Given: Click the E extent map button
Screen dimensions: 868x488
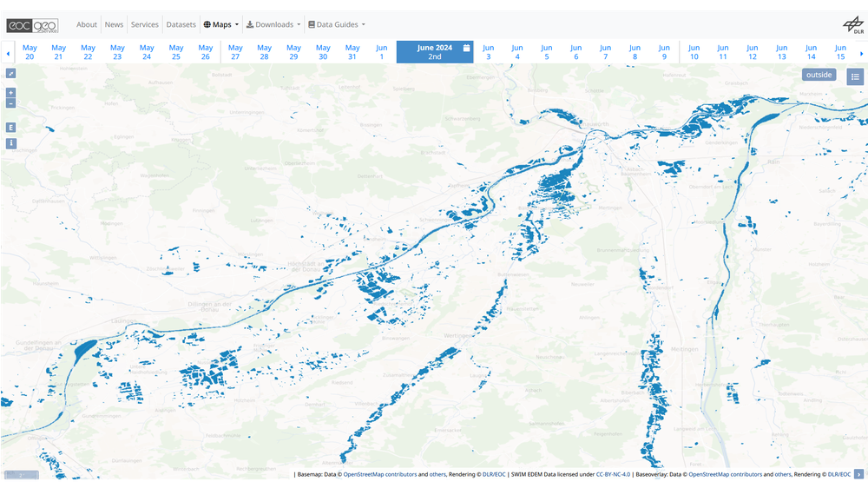Looking at the screenshot, I should [x=10, y=128].
